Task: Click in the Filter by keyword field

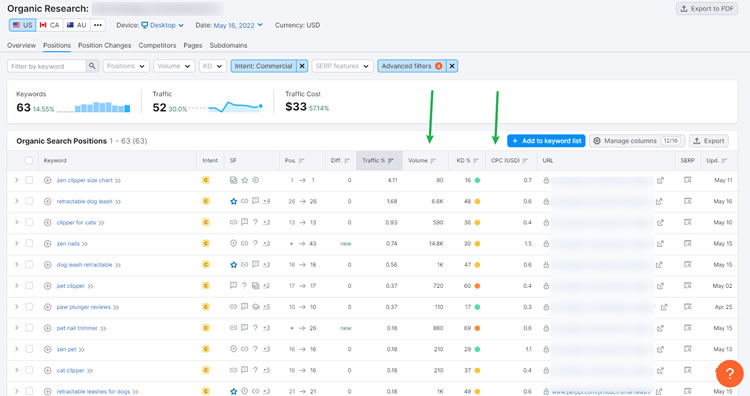Action: [x=47, y=66]
